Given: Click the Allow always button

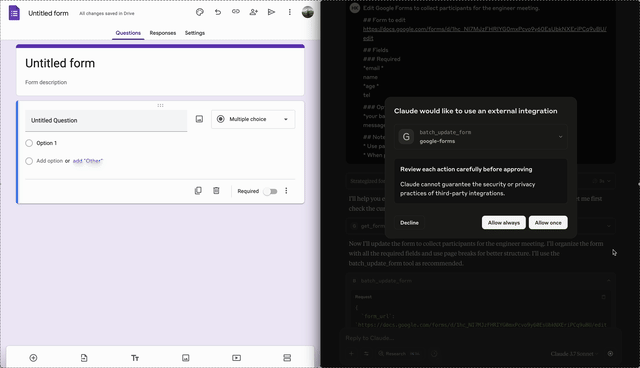Looking at the screenshot, I should pos(504,223).
